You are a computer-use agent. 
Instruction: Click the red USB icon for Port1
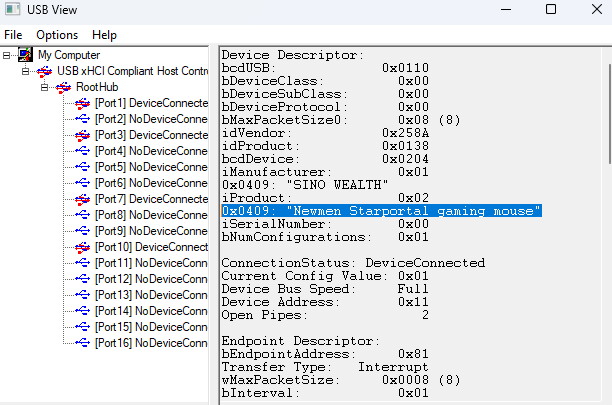(x=82, y=103)
